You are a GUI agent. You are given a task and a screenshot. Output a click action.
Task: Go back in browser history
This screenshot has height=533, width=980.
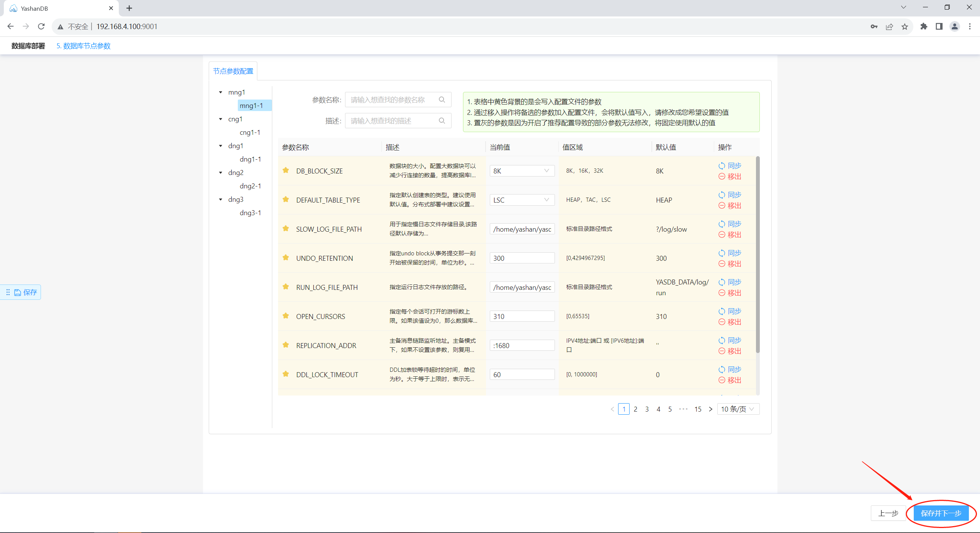pos(10,26)
